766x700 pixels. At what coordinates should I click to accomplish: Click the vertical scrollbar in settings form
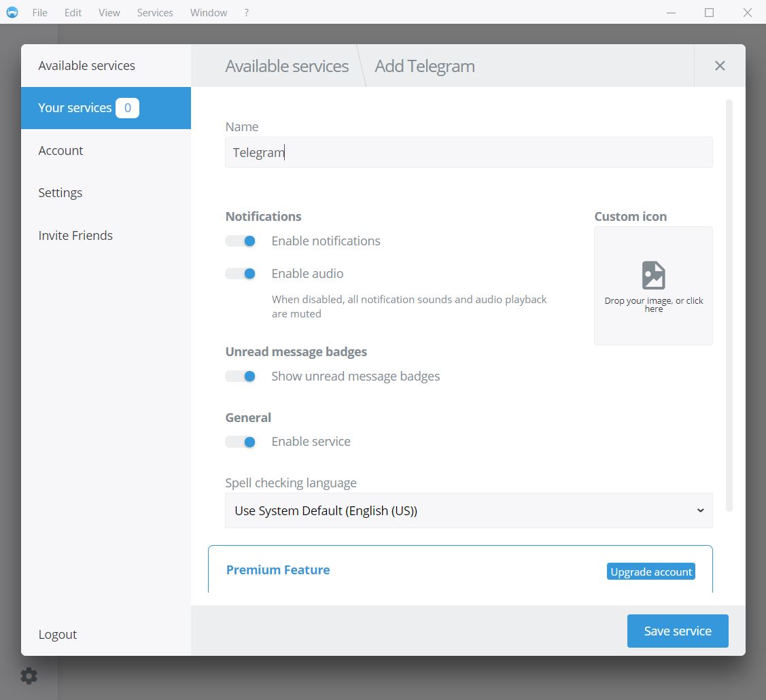coord(729,305)
